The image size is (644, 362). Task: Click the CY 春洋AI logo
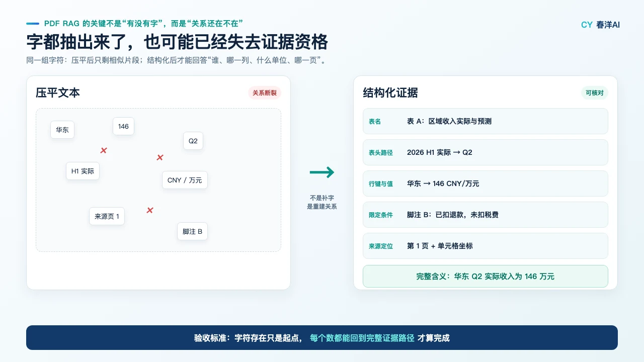coord(600,25)
